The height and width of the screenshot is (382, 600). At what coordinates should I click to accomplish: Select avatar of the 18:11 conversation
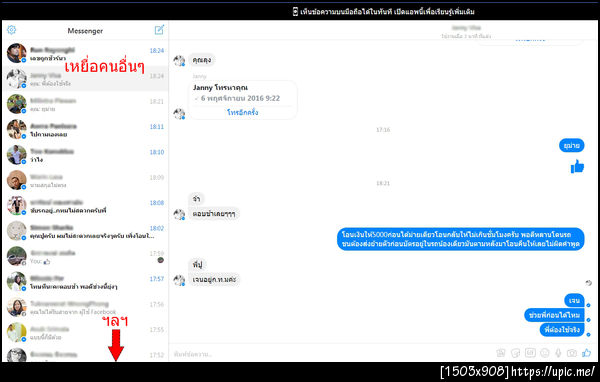(x=16, y=129)
